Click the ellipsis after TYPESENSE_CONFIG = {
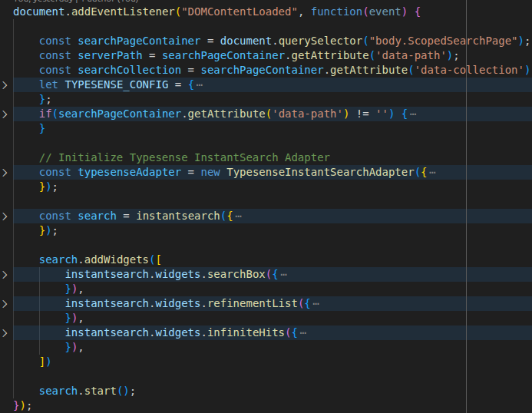Screen dimensions: 532x413 pos(200,84)
